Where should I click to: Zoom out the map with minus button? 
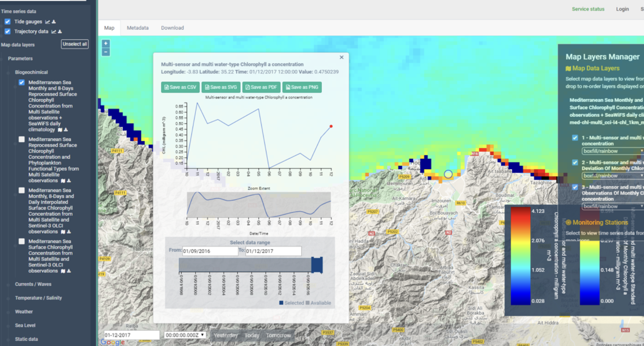(106, 52)
